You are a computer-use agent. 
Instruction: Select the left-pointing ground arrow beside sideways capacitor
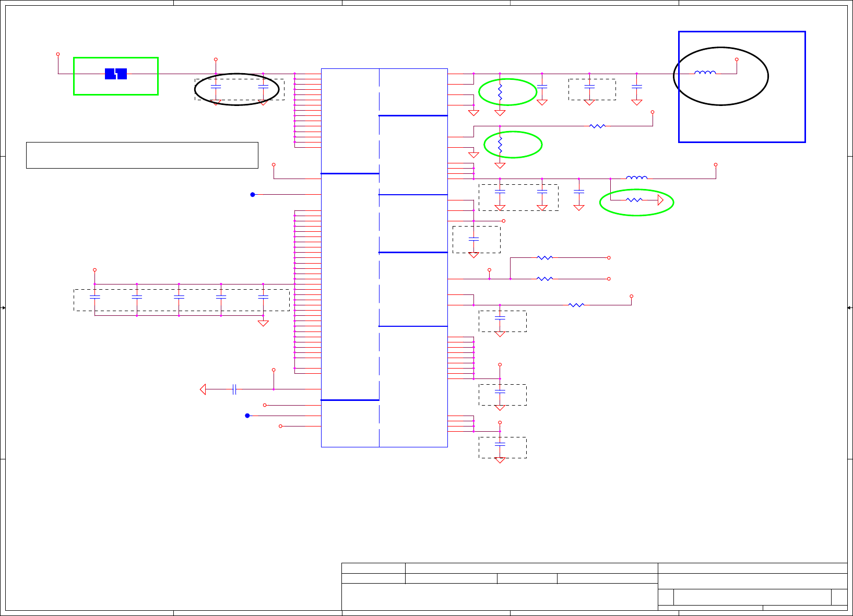tap(203, 389)
